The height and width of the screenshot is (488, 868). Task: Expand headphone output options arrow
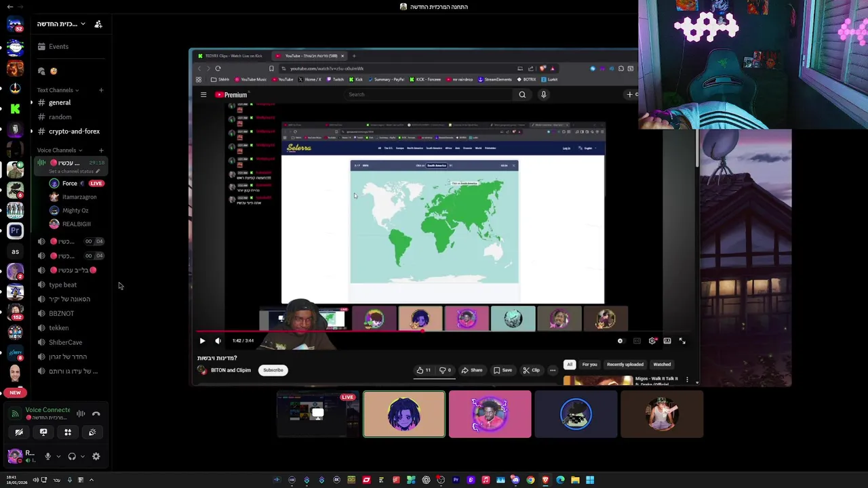pos(83,457)
